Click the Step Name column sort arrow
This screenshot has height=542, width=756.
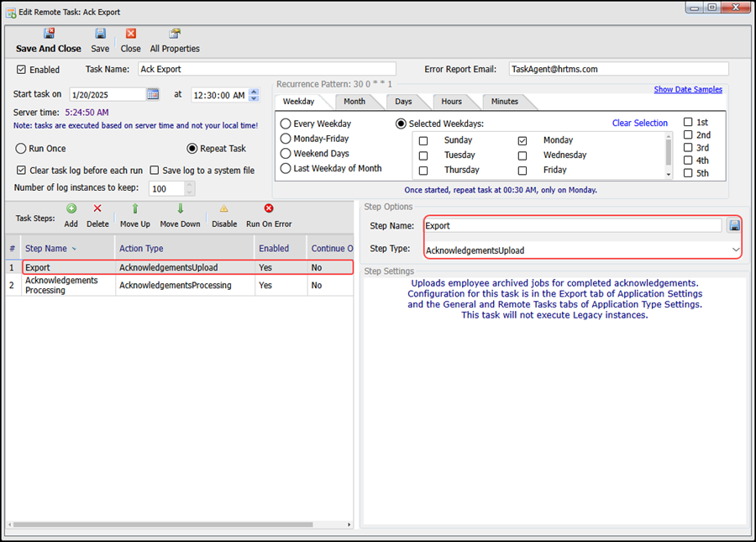point(74,249)
